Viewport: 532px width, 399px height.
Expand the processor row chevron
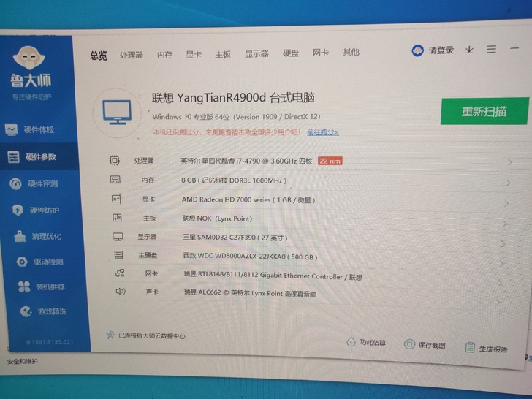509,162
